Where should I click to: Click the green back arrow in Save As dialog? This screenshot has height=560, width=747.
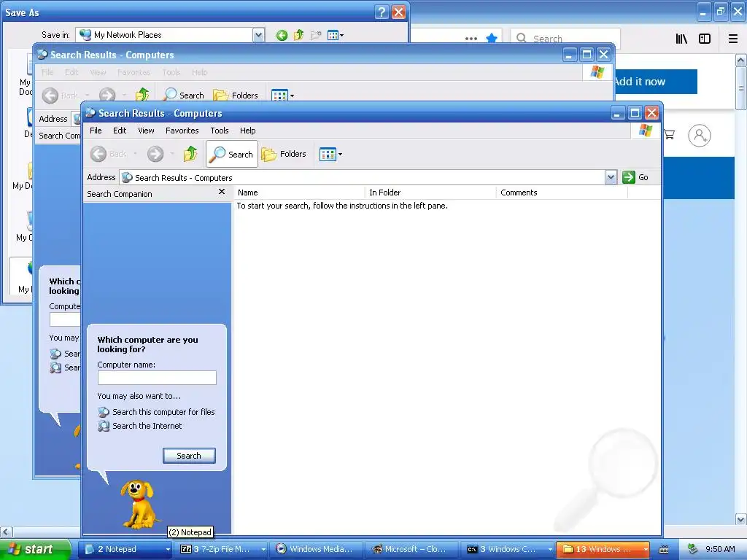pos(282,35)
